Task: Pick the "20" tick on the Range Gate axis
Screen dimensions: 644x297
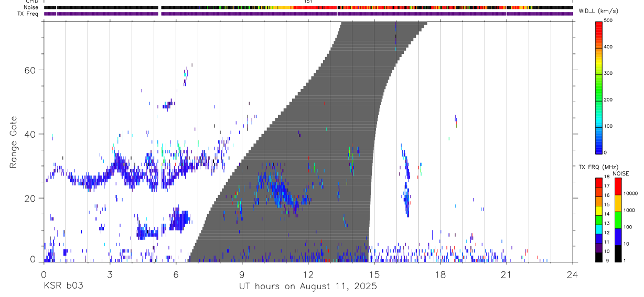Action: point(30,198)
